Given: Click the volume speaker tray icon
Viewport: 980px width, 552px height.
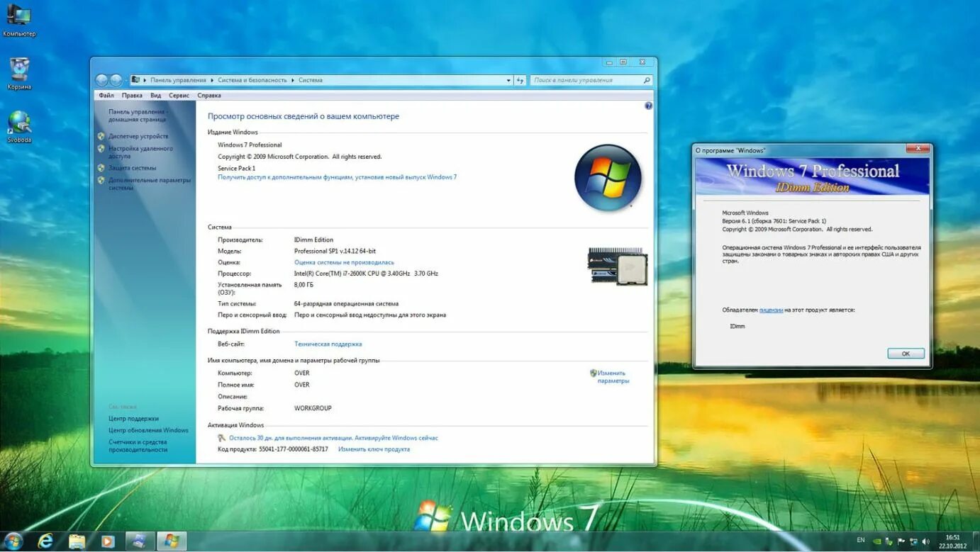Looking at the screenshot, I should (925, 541).
